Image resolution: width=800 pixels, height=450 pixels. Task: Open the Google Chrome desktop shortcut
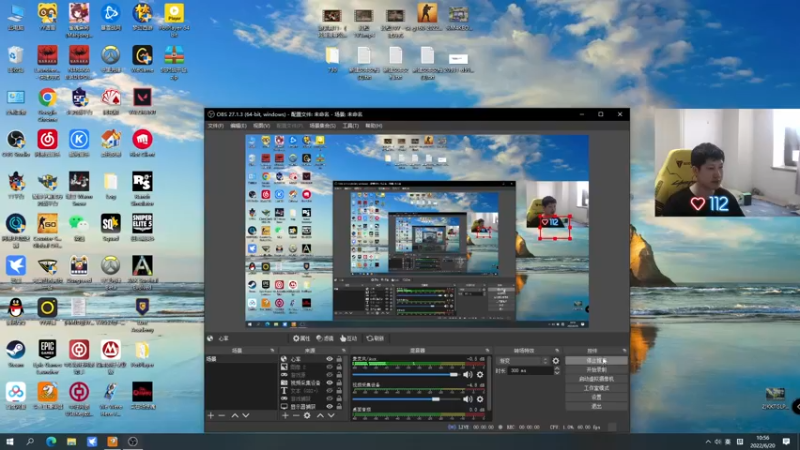coord(47,99)
